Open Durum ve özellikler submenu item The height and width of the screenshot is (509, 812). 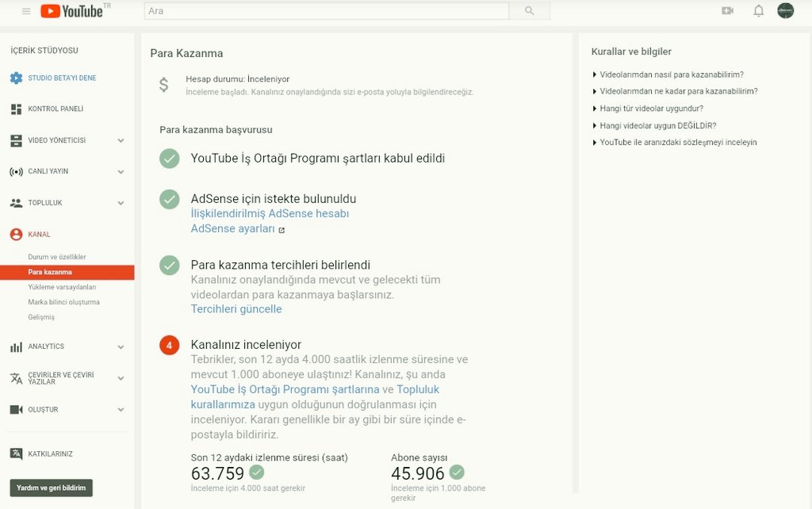point(57,257)
